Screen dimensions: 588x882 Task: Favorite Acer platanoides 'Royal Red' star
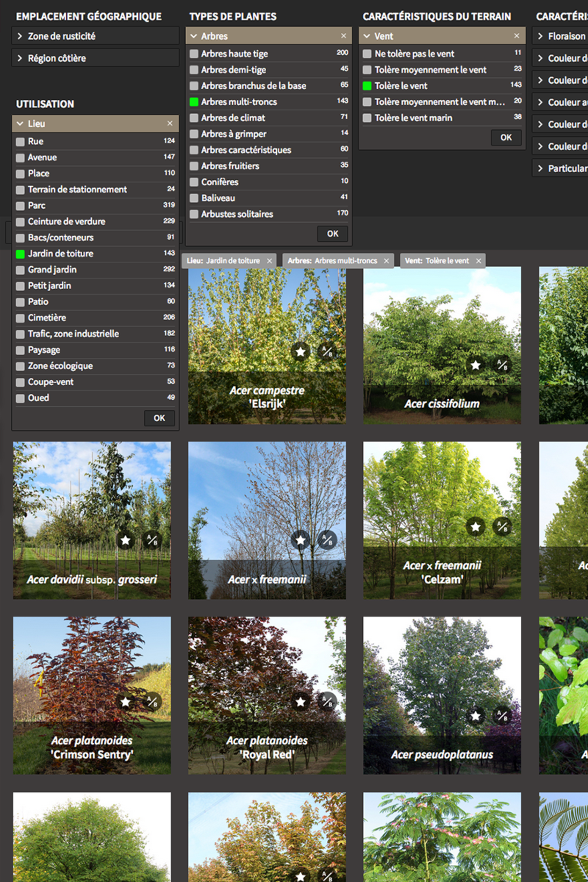pos(300,702)
